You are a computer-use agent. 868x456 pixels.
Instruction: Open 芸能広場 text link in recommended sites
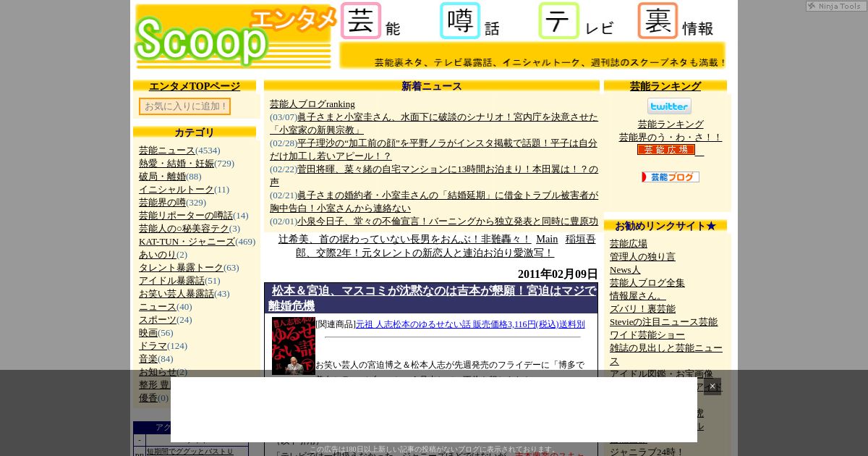(629, 244)
